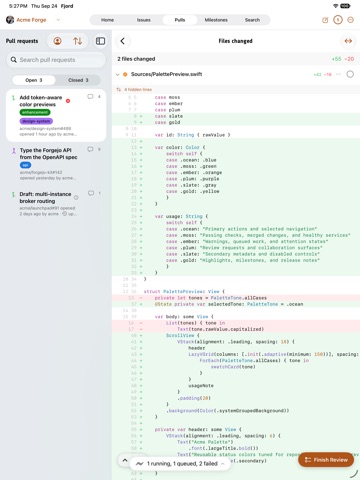Click the 'acme/design-system#488' reference

pyautogui.click(x=45, y=128)
